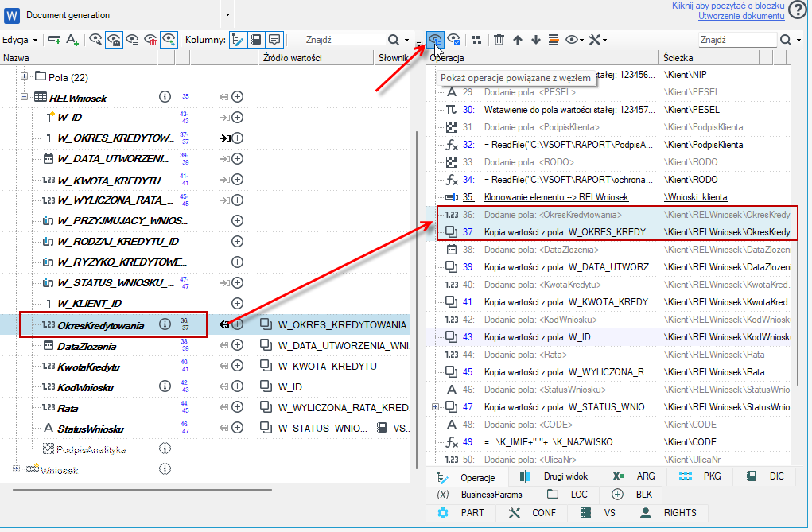Toggle show operations linked to node
The width and height of the screenshot is (812, 532).
point(435,40)
